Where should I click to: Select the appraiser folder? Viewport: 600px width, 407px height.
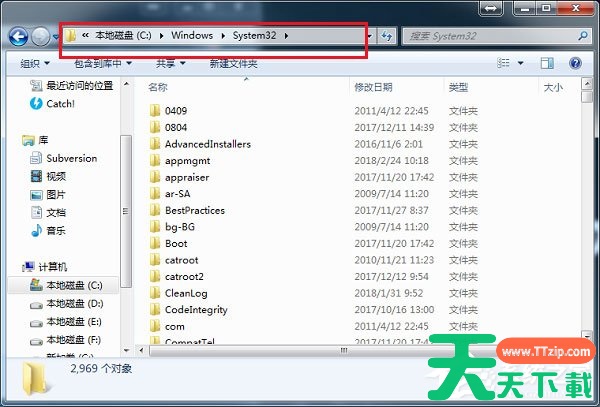[x=179, y=177]
